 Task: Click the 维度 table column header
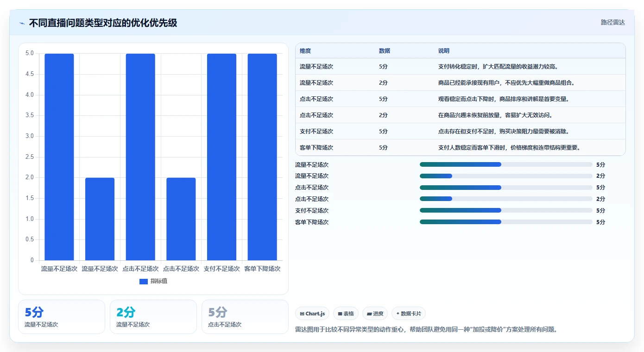(x=305, y=51)
